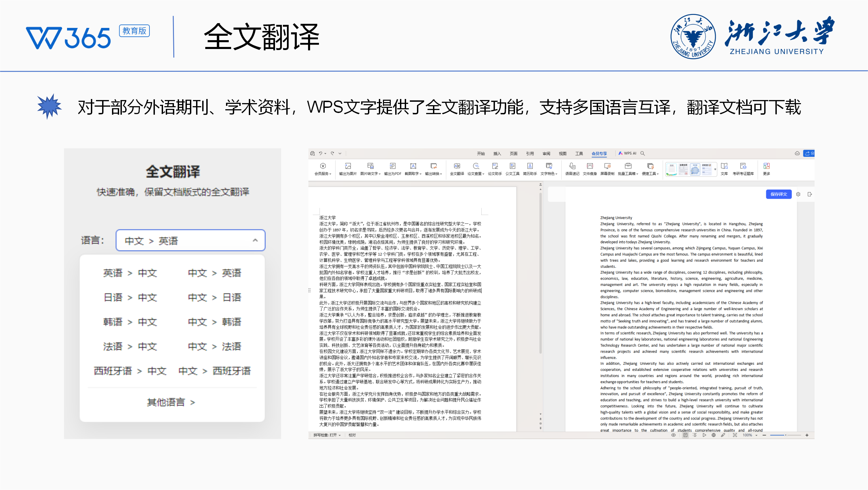Click the 文件瘦身 file slimming icon
Image resolution: width=868 pixels, height=490 pixels.
point(590,166)
